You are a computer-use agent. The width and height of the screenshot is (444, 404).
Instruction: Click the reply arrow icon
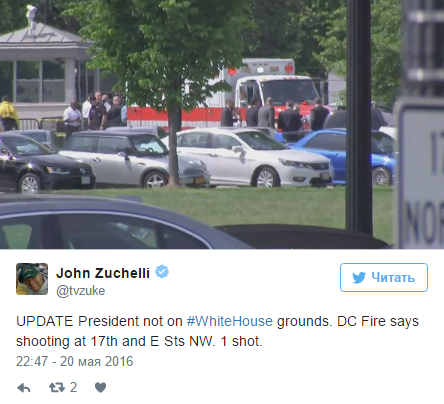click(24, 388)
